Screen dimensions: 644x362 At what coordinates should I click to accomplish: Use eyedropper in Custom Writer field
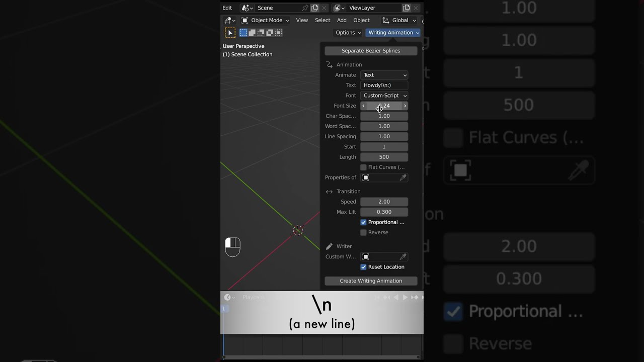pyautogui.click(x=403, y=257)
